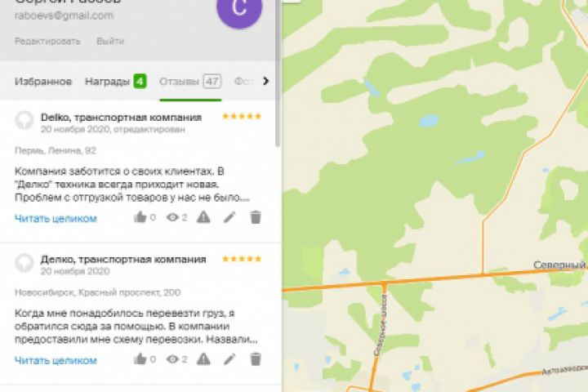Report the Делко Novosibirsk review
Viewport: 588px width, 392px height.
tap(203, 359)
